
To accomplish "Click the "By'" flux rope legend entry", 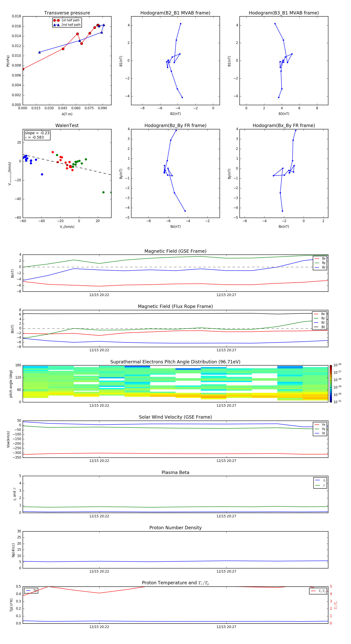I will coord(320,318).
